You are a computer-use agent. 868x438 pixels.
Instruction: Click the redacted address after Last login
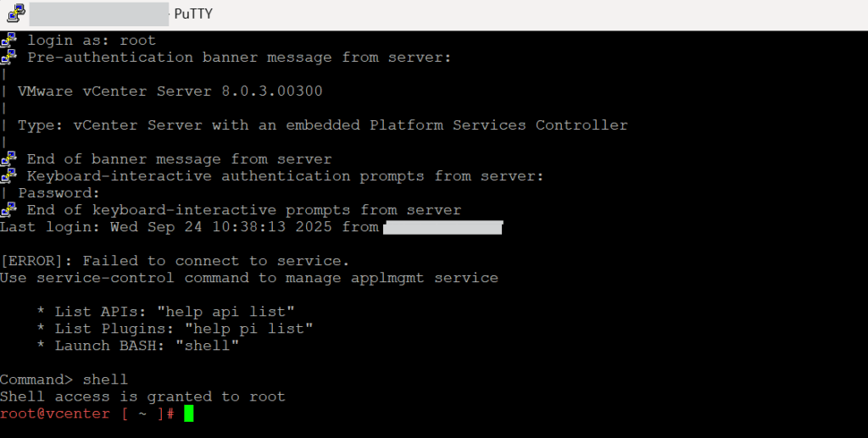coord(442,227)
